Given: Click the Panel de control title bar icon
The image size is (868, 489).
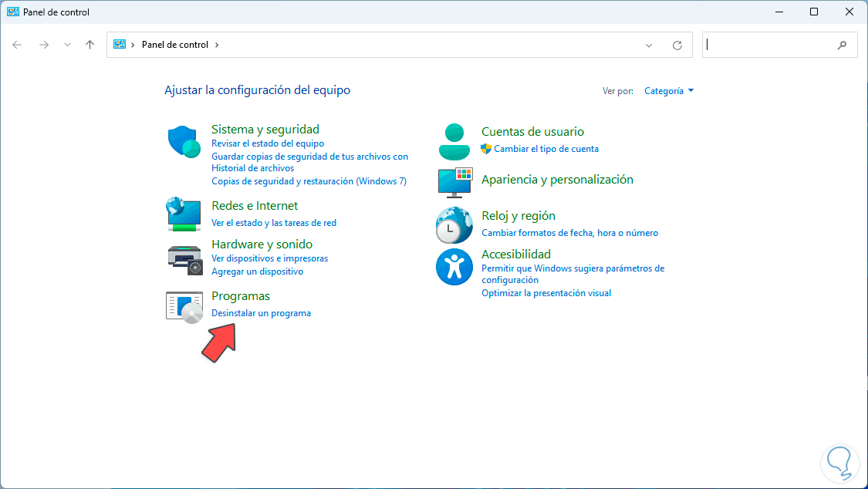Looking at the screenshot, I should [13, 12].
